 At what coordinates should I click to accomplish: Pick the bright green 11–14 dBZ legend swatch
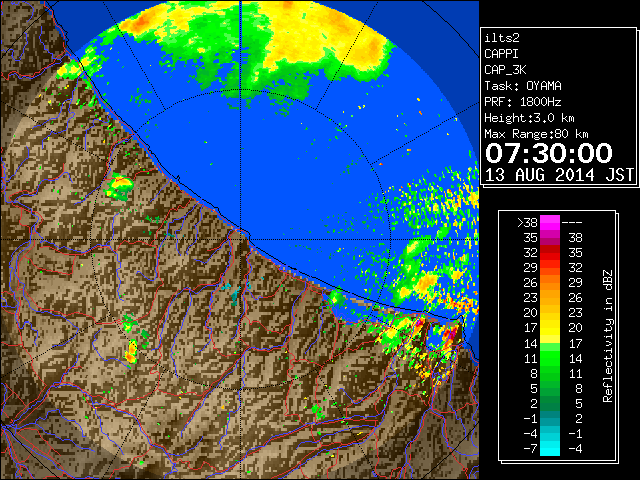click(550, 358)
